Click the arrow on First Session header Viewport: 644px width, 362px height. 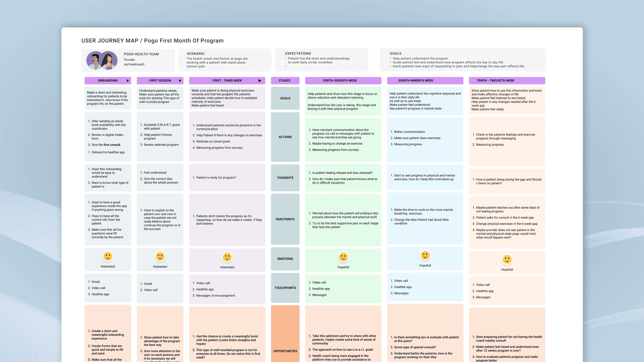pyautogui.click(x=180, y=81)
